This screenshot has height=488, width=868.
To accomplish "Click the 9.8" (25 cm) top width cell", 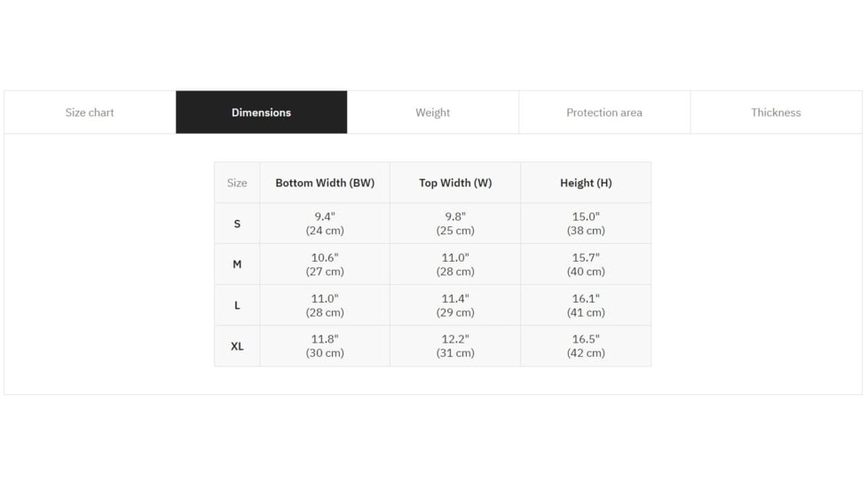I will [x=455, y=224].
